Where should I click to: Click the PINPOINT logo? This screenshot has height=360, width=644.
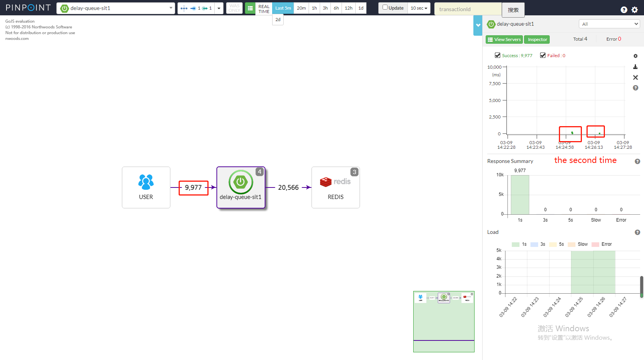(x=28, y=8)
